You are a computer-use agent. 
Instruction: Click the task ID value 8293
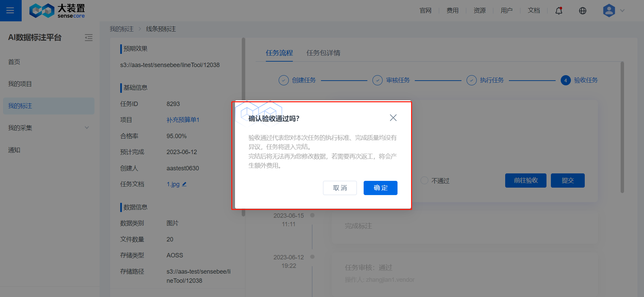pos(173,104)
